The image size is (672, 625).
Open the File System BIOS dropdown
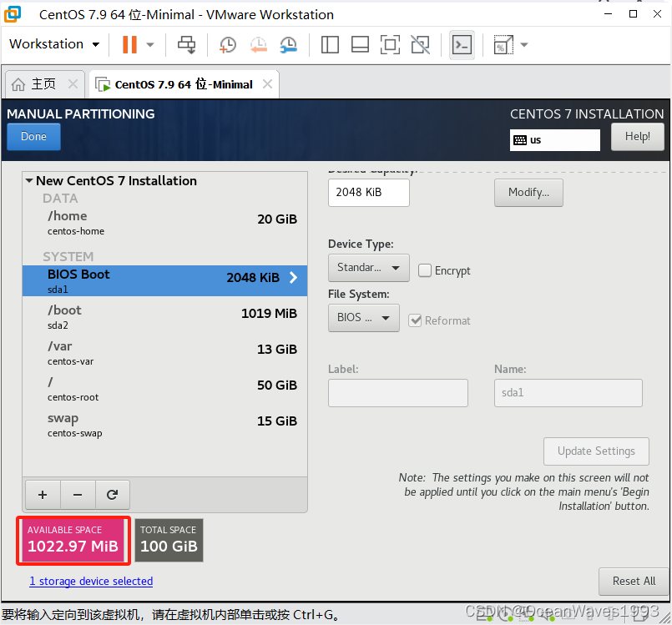(x=363, y=318)
